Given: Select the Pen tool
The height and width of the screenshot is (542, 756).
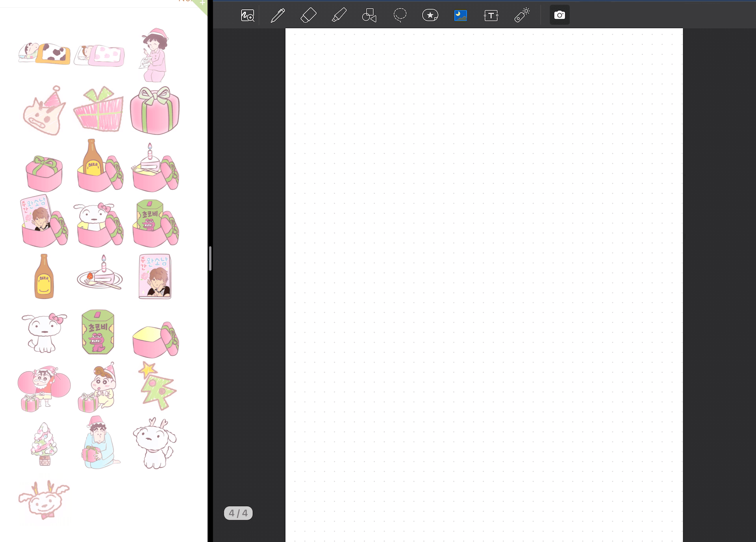Looking at the screenshot, I should 278,15.
